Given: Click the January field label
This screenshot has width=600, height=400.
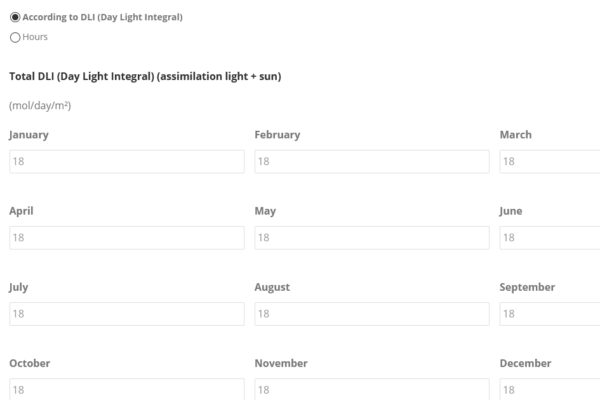Looking at the screenshot, I should click(29, 135).
